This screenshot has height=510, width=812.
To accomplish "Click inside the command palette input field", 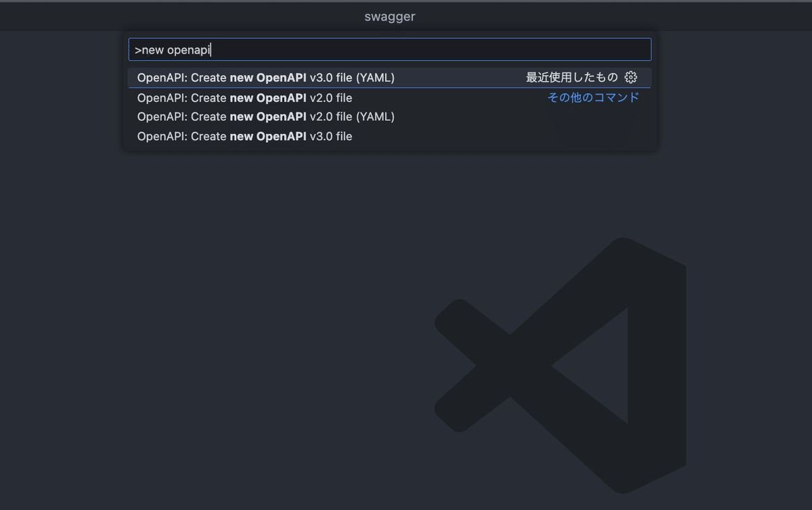I will pos(389,49).
